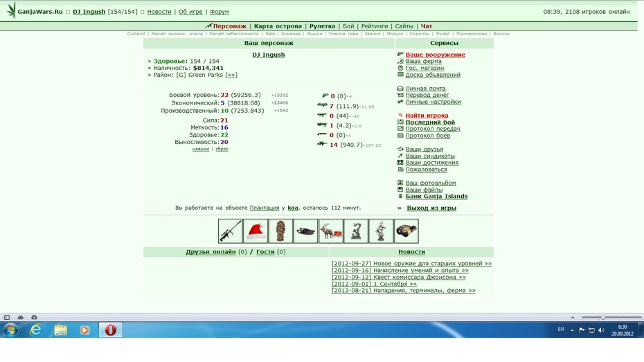This screenshot has width=644, height=362.
Task: Click the dragon statuette inventory item
Action: (x=356, y=231)
